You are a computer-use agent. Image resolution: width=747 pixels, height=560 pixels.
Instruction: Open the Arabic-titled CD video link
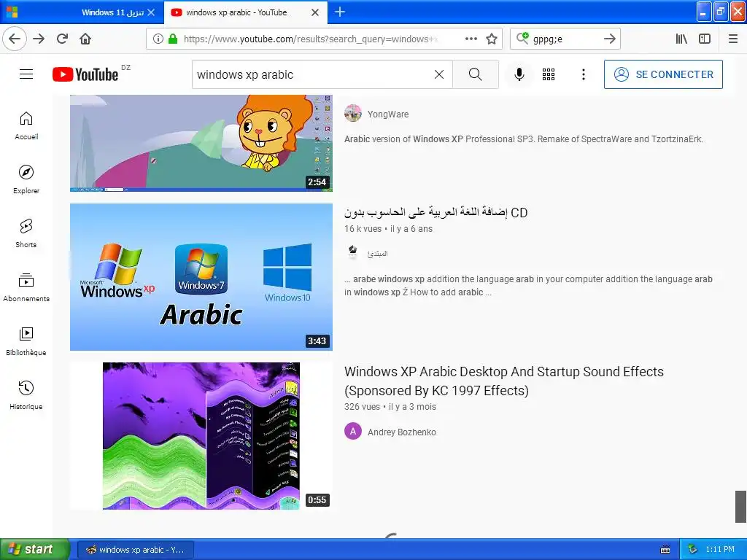(436, 212)
